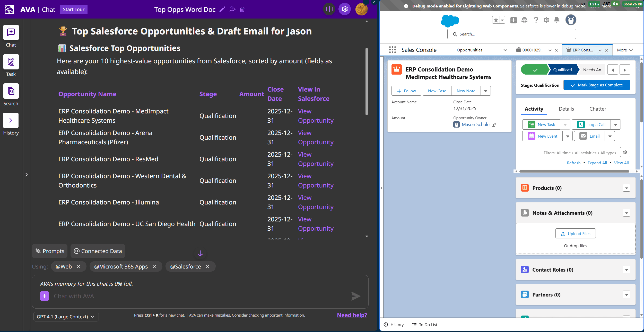Open the Need help? link
The width and height of the screenshot is (644, 332).
[x=352, y=315]
